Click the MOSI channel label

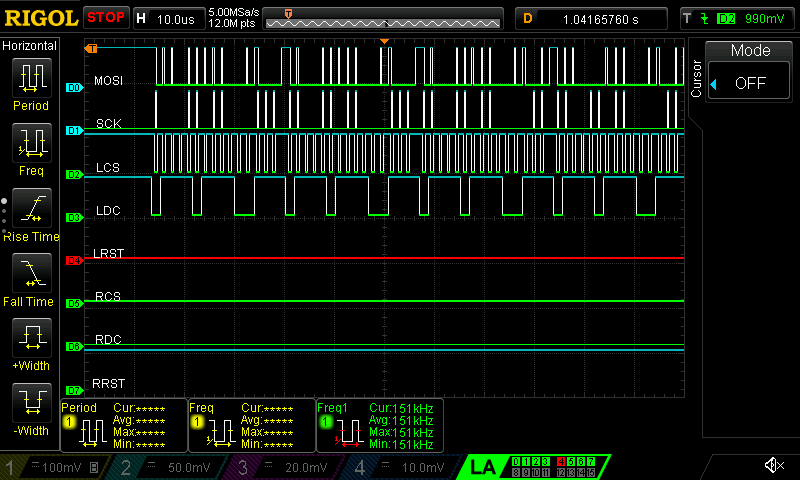tap(109, 81)
